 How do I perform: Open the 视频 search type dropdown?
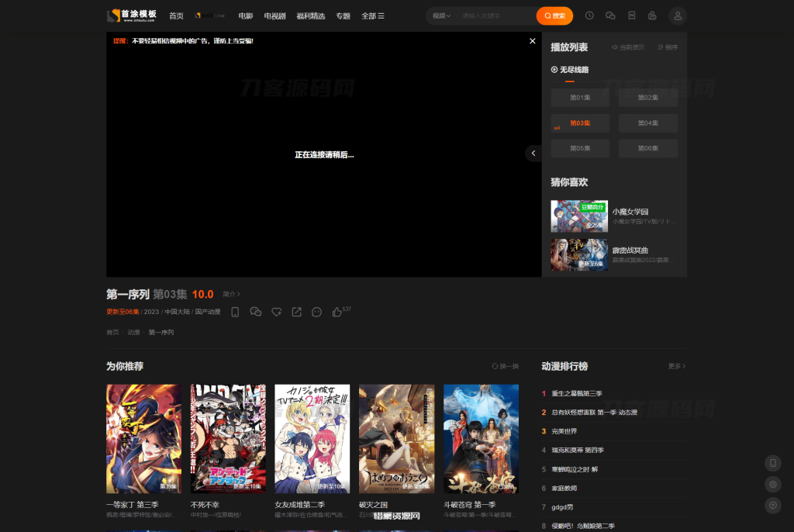pos(440,16)
